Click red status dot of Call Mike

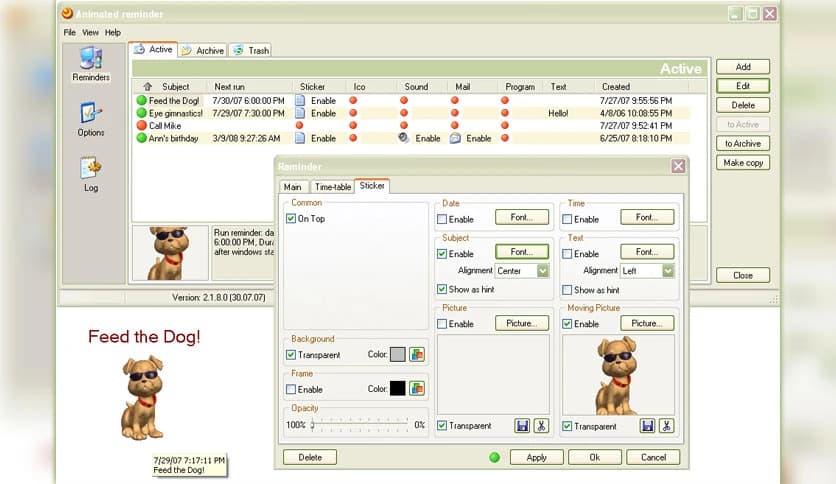[141, 125]
